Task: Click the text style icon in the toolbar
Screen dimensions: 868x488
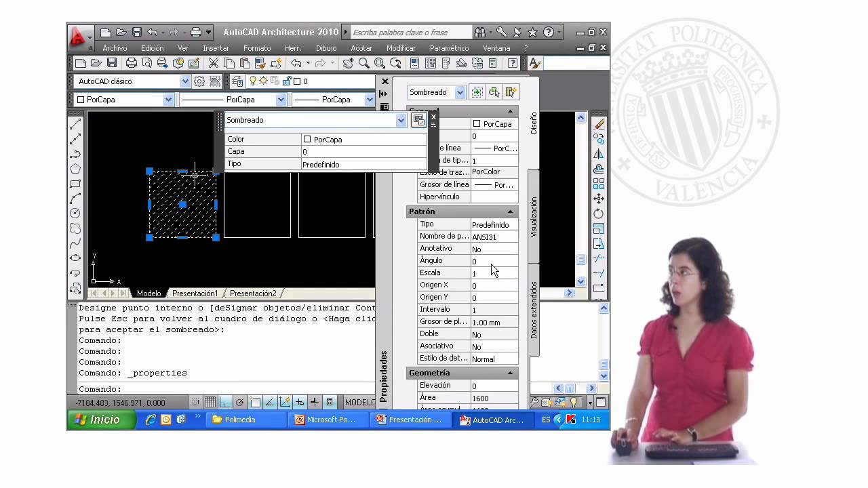Action: pos(534,63)
